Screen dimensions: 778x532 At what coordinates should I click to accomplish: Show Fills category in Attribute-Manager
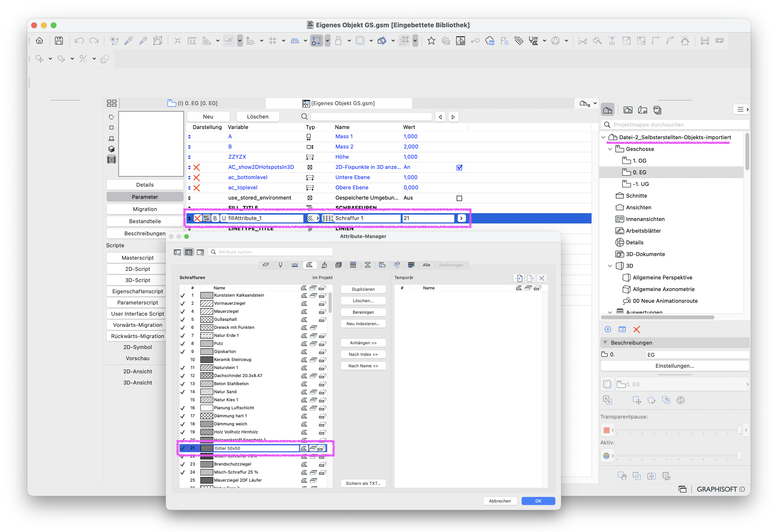point(309,265)
